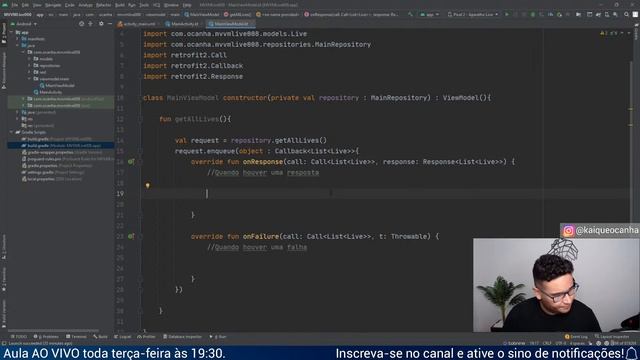Click the Search Everywhere magnifier icon
This screenshot has width=640, height=360.
point(626,15)
